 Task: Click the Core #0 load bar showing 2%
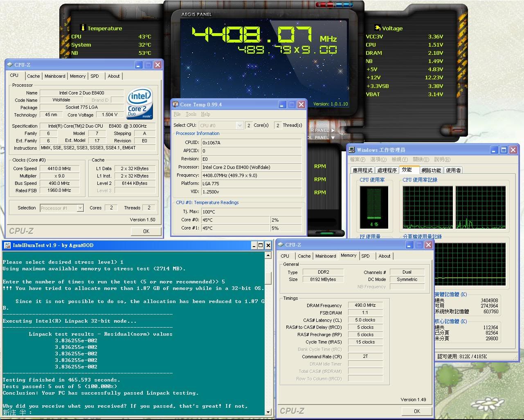286,220
